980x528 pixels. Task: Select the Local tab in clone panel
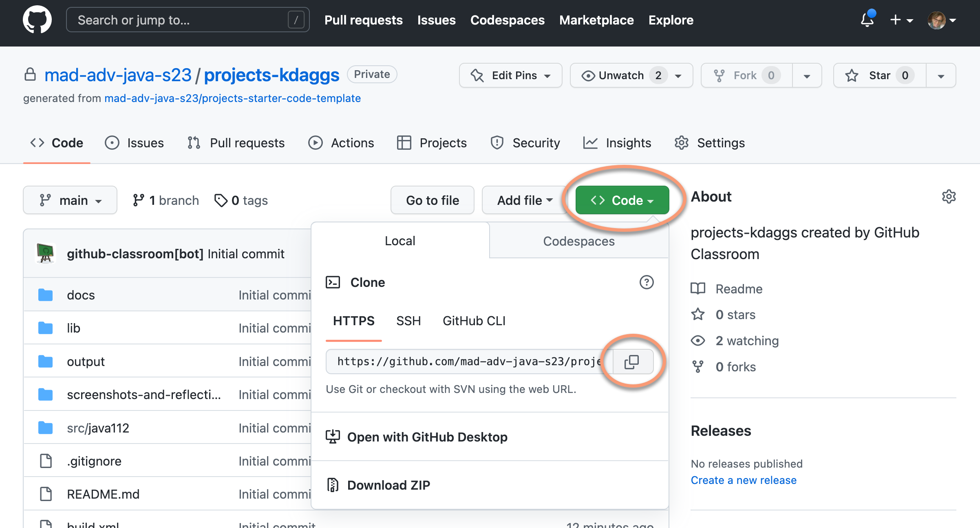click(x=400, y=241)
